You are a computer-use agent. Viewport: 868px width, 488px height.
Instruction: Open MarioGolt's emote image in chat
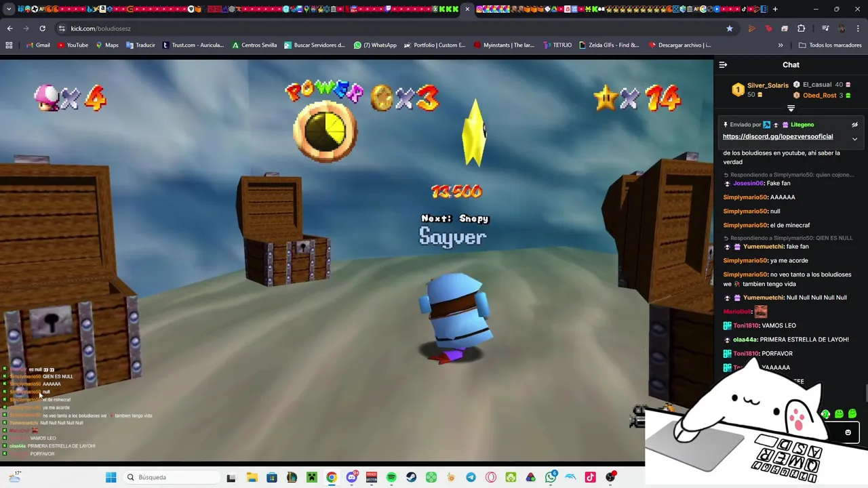pyautogui.click(x=760, y=312)
